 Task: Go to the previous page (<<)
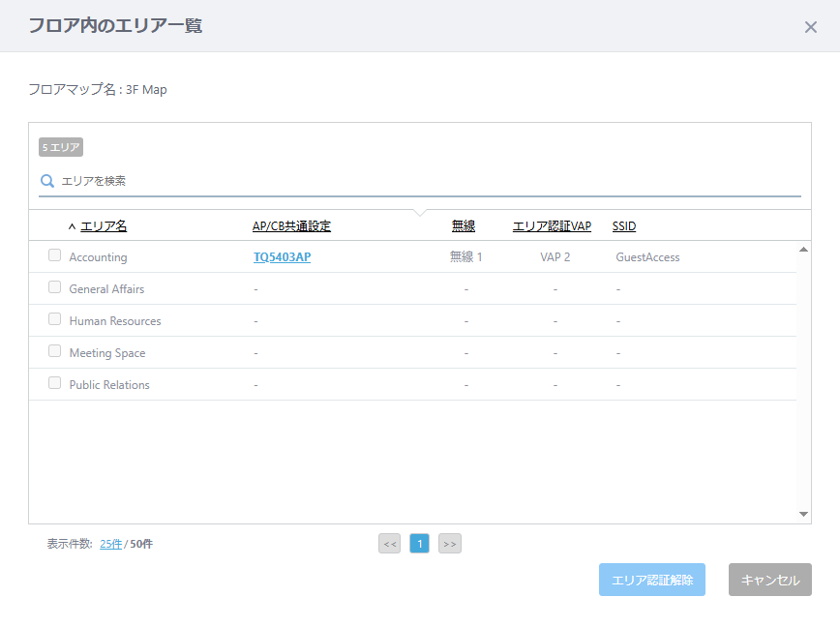pyautogui.click(x=389, y=544)
